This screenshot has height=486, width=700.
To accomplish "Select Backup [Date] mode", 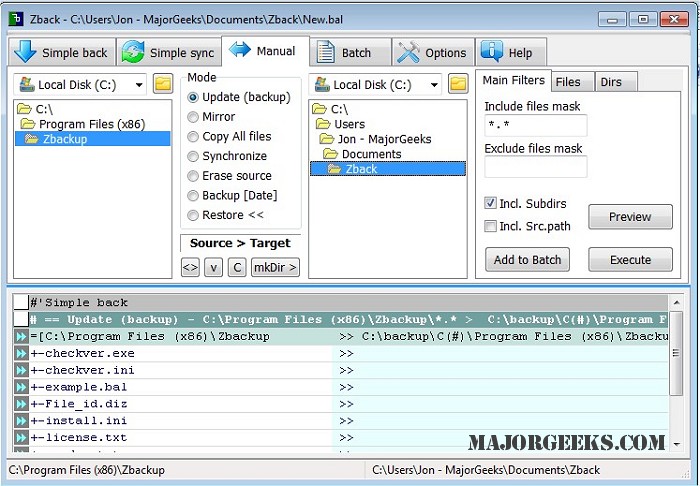I will (x=192, y=195).
